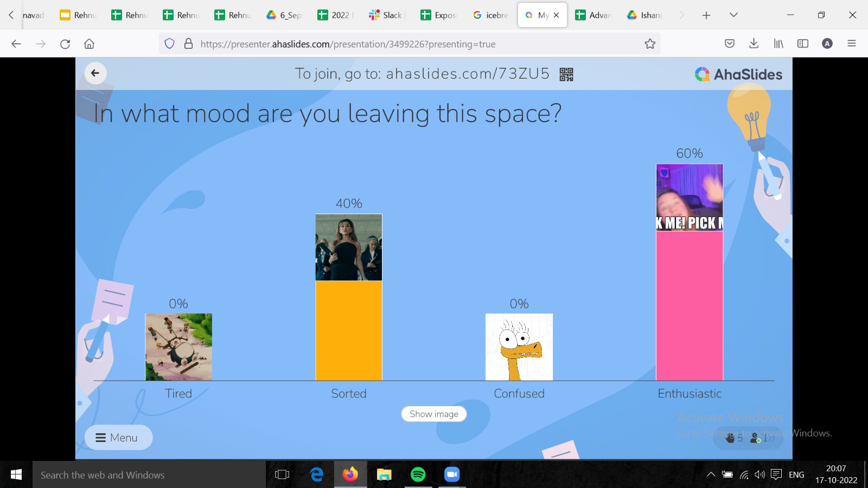Image resolution: width=868 pixels, height=488 pixels.
Task: Open the volume speaker icon
Action: [x=760, y=475]
